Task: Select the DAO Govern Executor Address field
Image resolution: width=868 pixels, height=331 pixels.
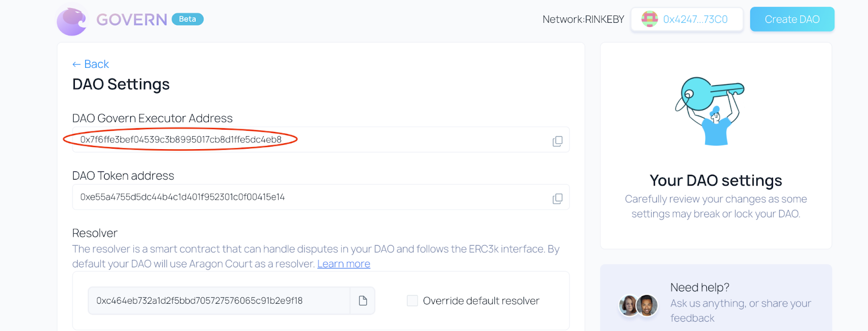Action: (x=309, y=140)
